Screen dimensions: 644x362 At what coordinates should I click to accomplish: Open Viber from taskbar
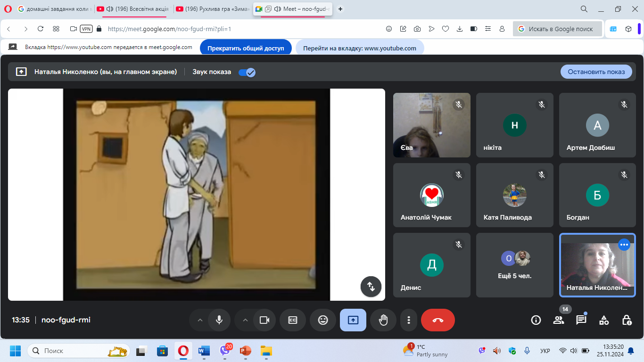[225, 351]
